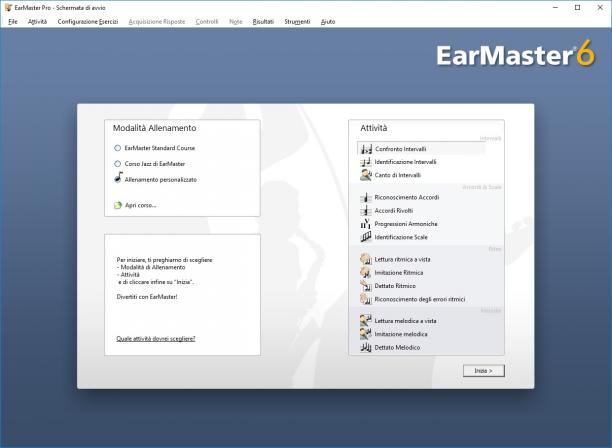Select EarMaster Standard Course radio button
The height and width of the screenshot is (448, 612).
(x=117, y=148)
